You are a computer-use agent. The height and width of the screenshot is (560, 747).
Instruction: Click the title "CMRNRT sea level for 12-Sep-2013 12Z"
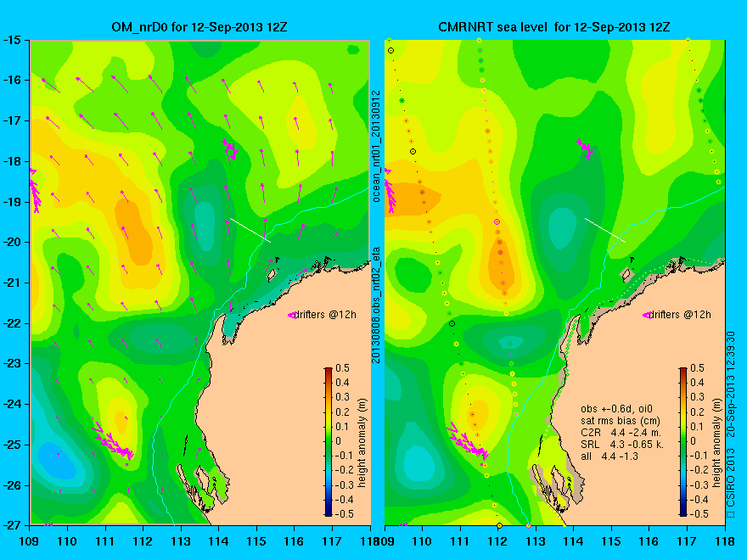pos(554,26)
